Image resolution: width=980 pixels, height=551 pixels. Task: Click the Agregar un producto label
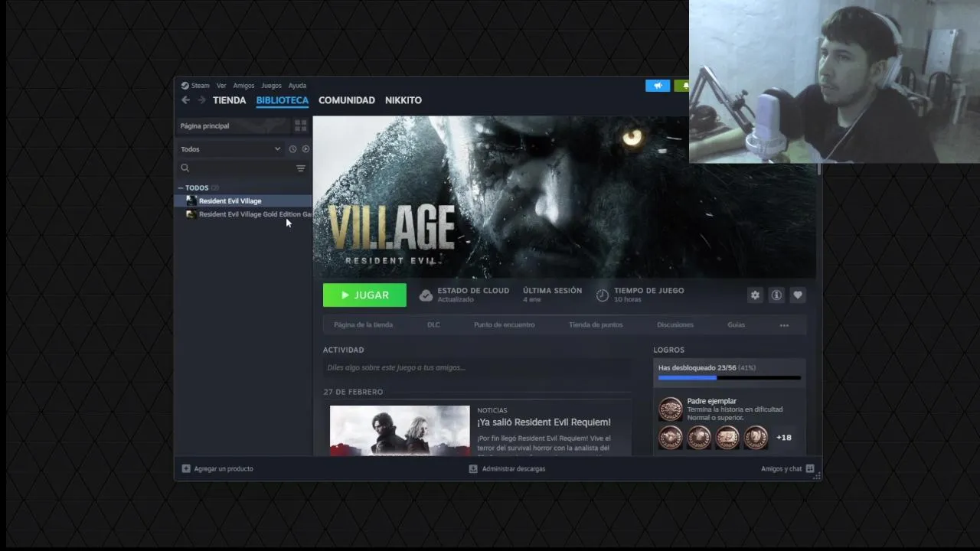224,468
